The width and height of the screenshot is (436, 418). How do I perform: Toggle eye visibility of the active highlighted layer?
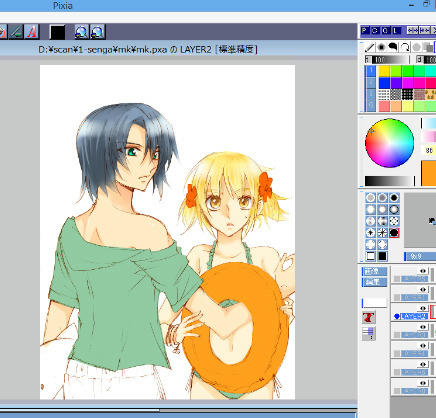(x=423, y=308)
